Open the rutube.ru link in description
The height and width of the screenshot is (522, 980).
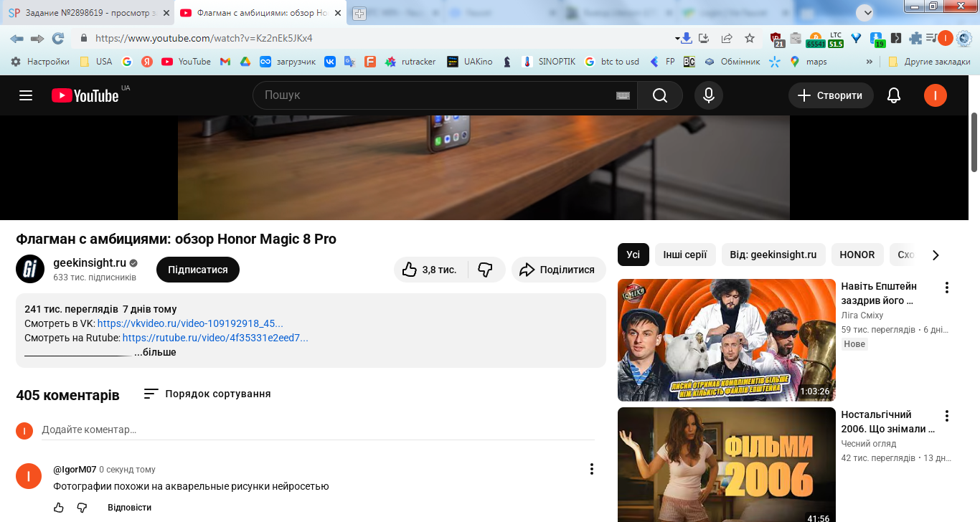(215, 338)
